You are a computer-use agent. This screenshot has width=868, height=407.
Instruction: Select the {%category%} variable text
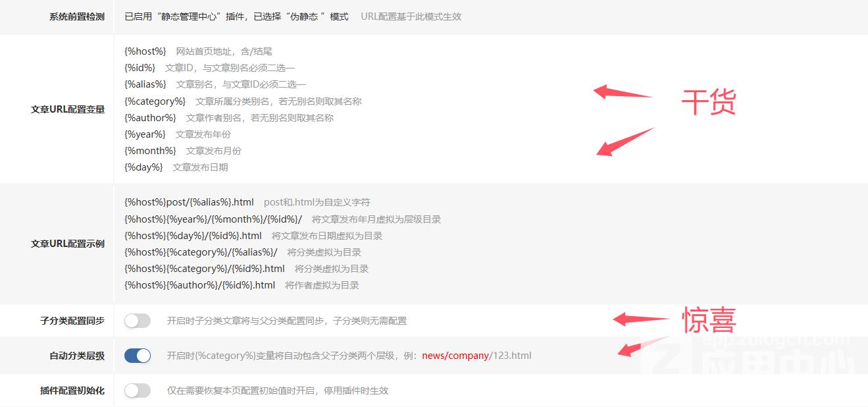point(155,101)
